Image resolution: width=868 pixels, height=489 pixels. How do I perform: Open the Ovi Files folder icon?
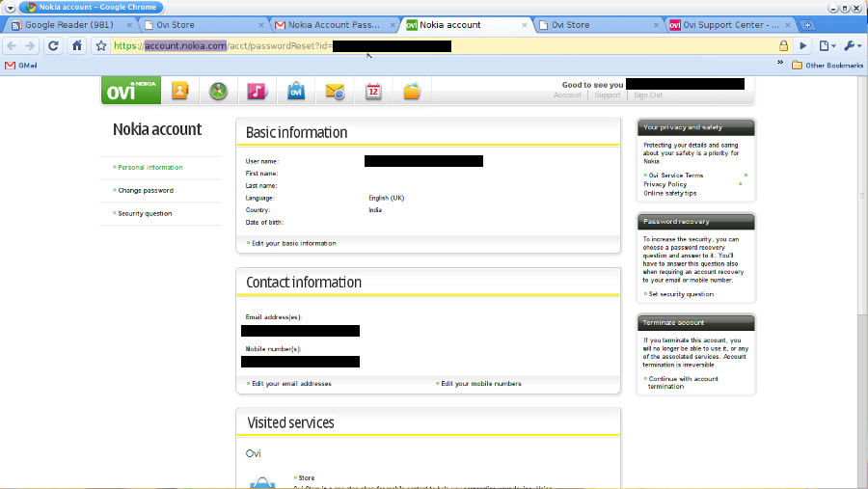tap(412, 91)
